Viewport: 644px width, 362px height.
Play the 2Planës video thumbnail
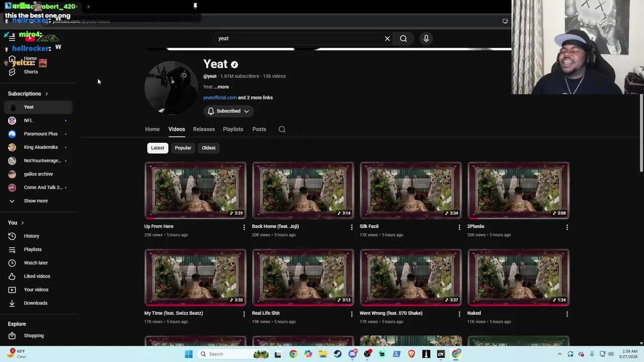tap(518, 191)
